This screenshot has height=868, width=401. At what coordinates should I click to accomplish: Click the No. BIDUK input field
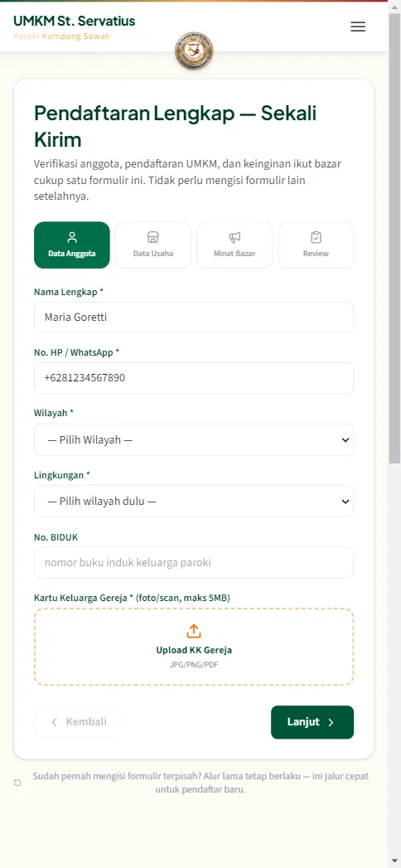pyautogui.click(x=194, y=562)
